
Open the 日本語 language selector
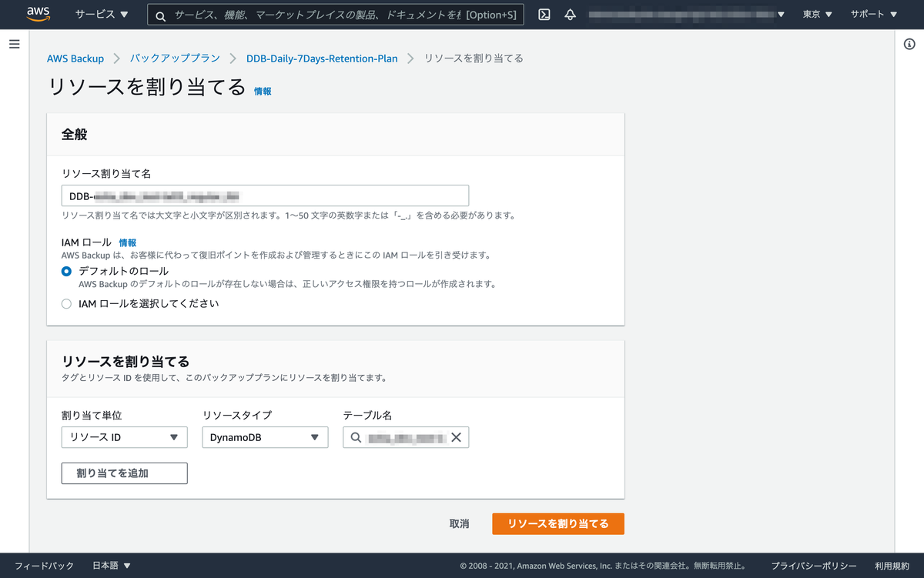112,566
